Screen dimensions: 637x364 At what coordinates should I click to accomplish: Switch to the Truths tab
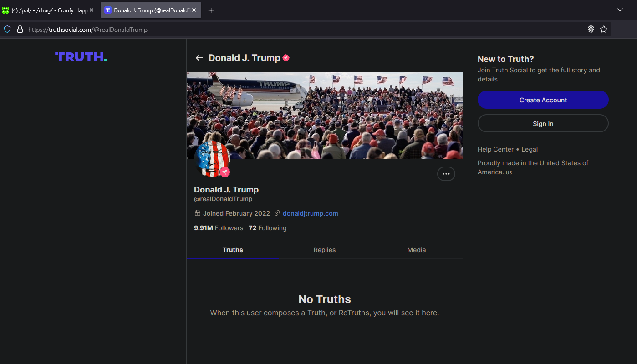[x=233, y=250]
